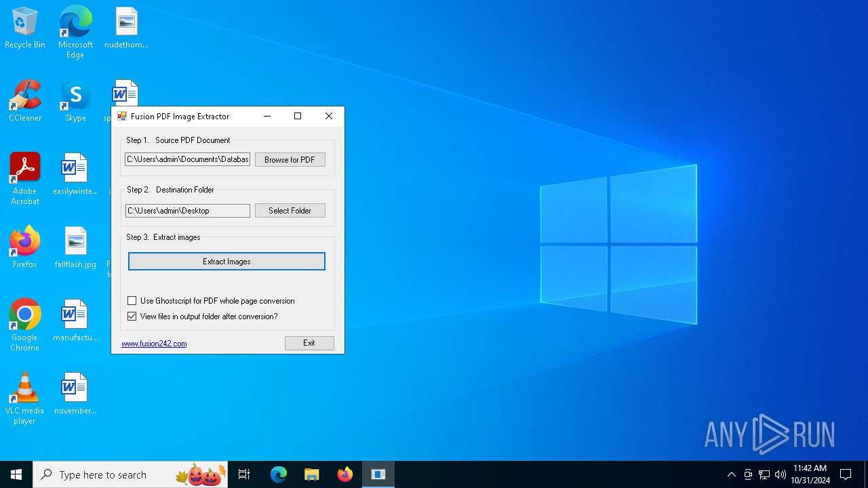Open the manufactu Word document

75,321
